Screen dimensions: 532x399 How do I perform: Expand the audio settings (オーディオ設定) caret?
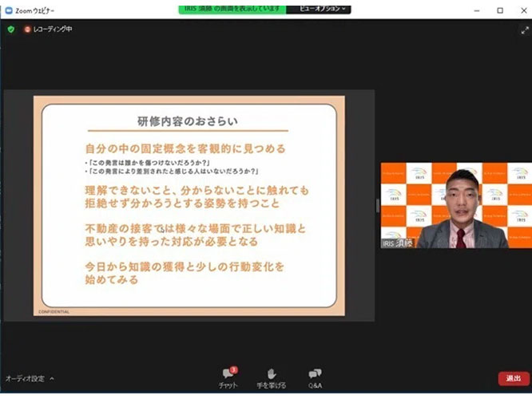(52, 378)
